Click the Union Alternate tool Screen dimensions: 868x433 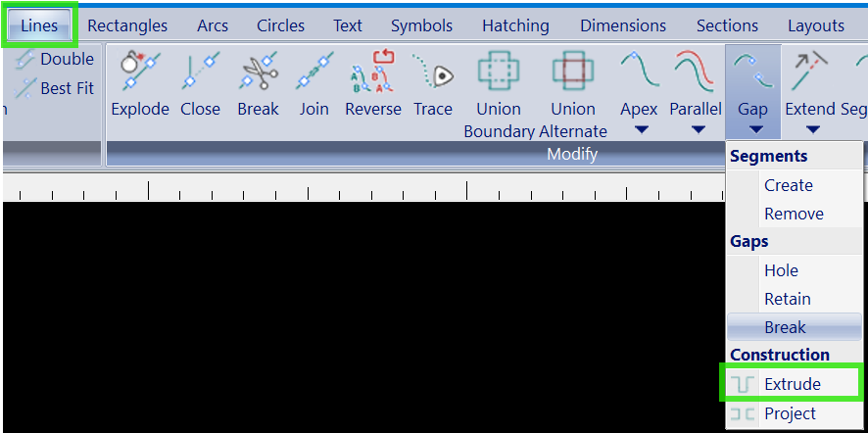coord(573,94)
